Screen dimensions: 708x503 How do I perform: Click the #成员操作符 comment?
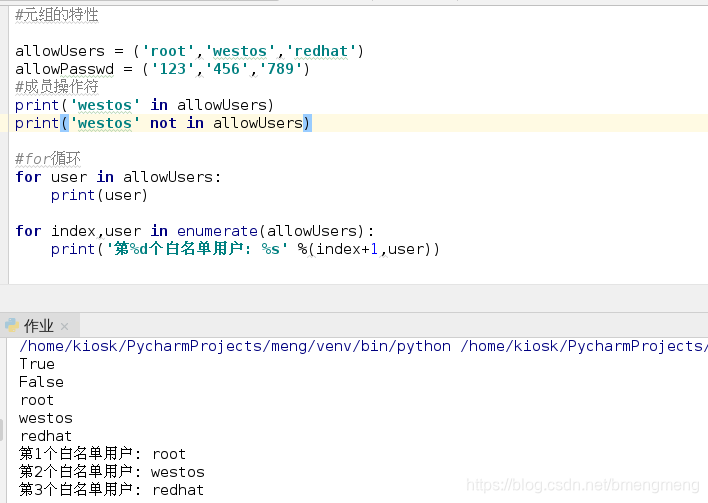(56, 87)
